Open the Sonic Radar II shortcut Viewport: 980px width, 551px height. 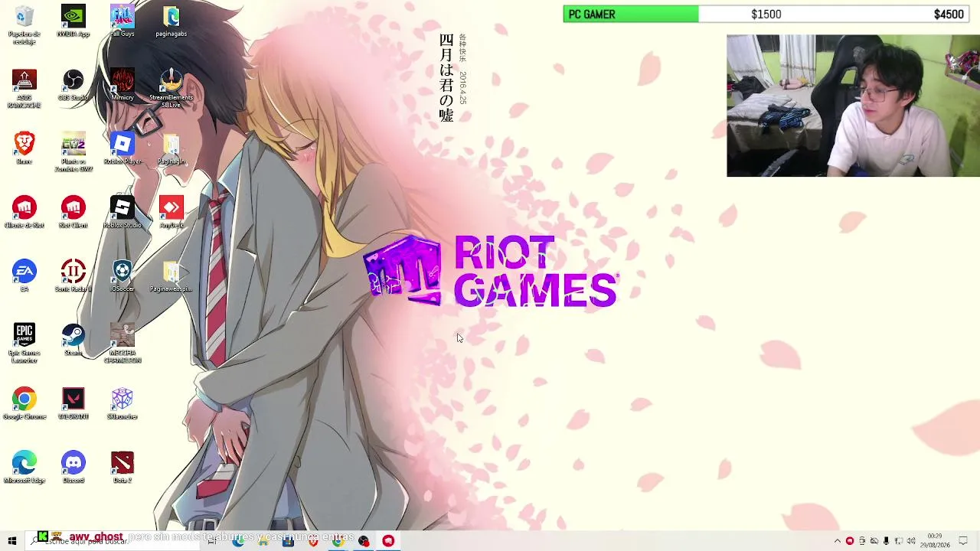tap(73, 276)
